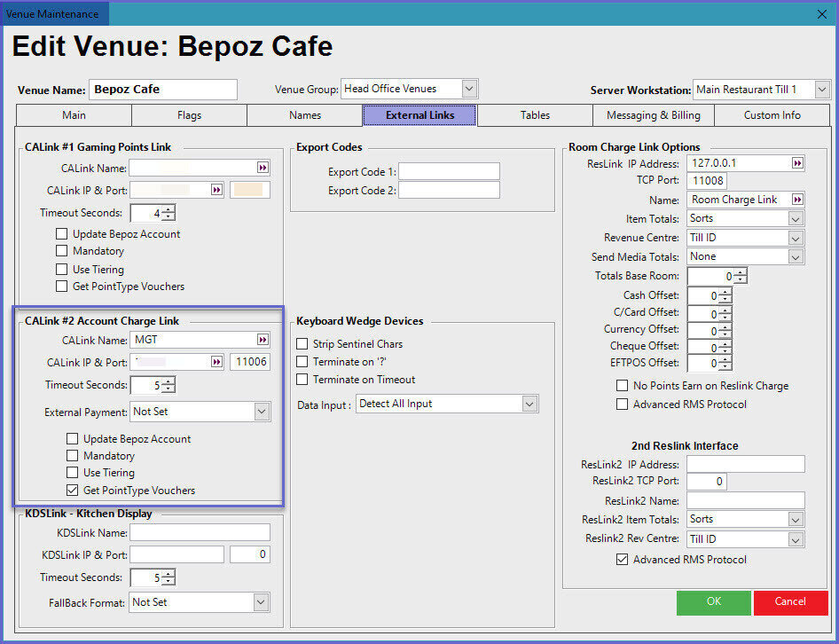Screen dimensions: 839x644
Task: Confirm changes with the OK button
Action: (x=714, y=601)
